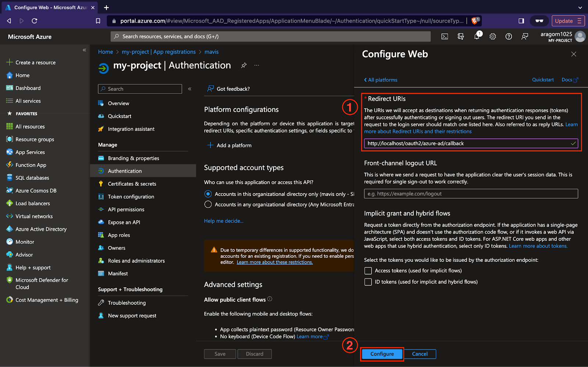Screen dimensions: 588x367
Task: Open Learn more about these restrictions link
Action: coord(275,262)
